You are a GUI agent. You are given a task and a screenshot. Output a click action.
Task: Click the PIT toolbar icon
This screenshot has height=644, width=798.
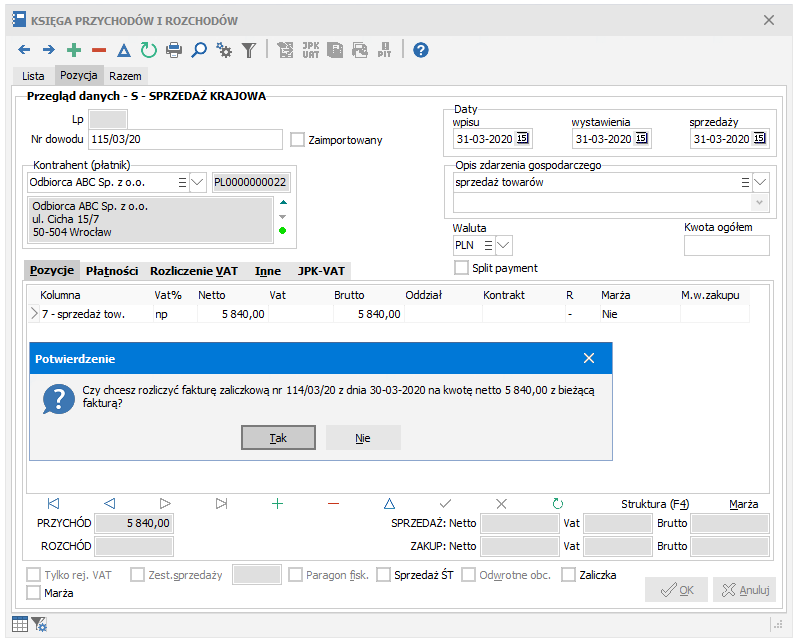click(385, 50)
